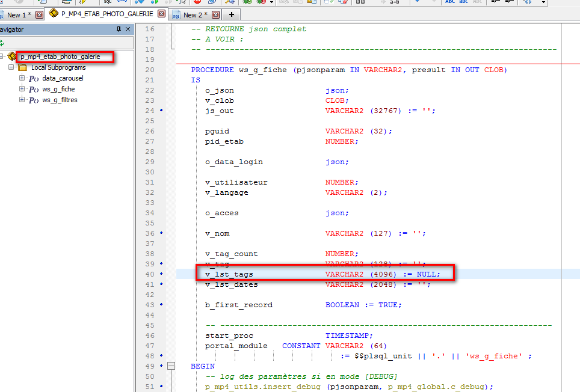Toggle breakpoint marker at line 43

pyautogui.click(x=162, y=305)
